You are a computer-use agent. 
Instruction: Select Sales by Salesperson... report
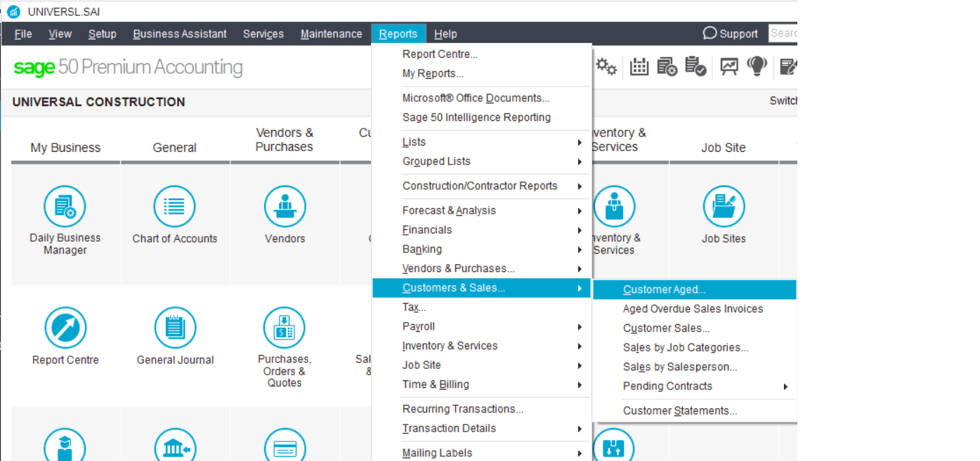pos(695,367)
